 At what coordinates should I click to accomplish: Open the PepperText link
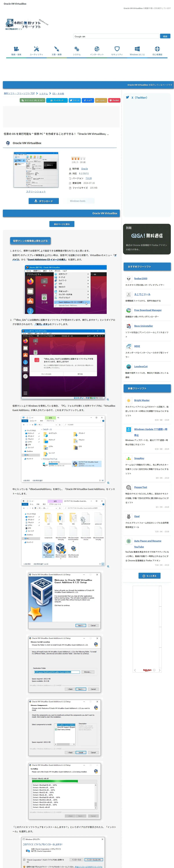pyautogui.click(x=140, y=488)
